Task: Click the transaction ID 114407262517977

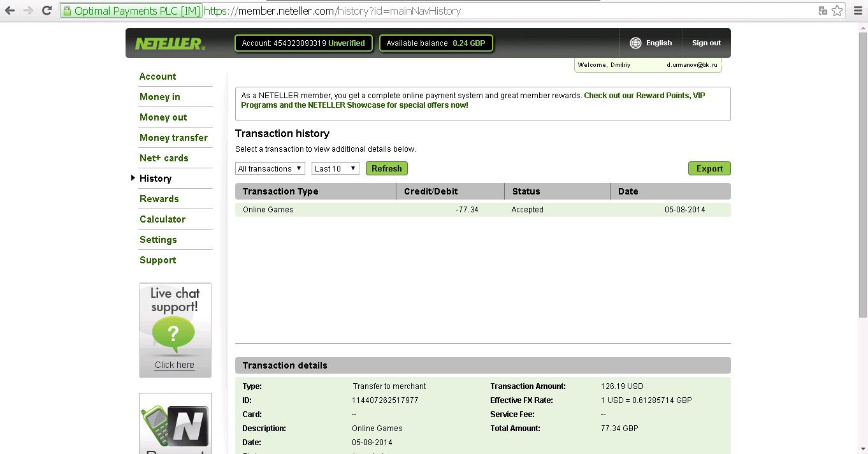Action: pyautogui.click(x=385, y=400)
